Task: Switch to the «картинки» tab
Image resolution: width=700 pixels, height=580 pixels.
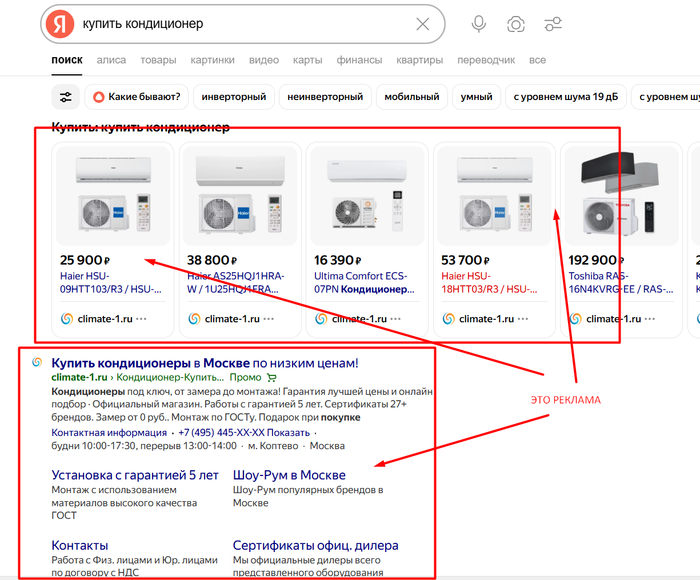Action: 212,60
